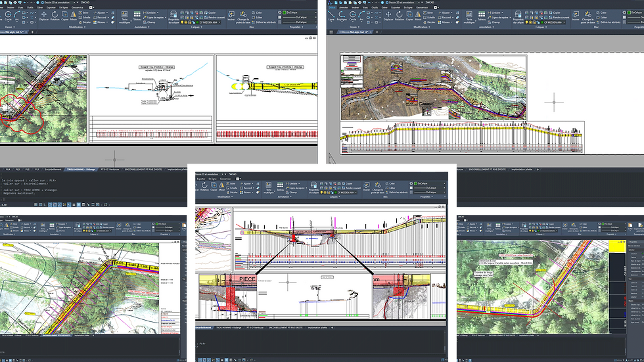Open Propriétés du calque in top-left window

[x=173, y=17]
